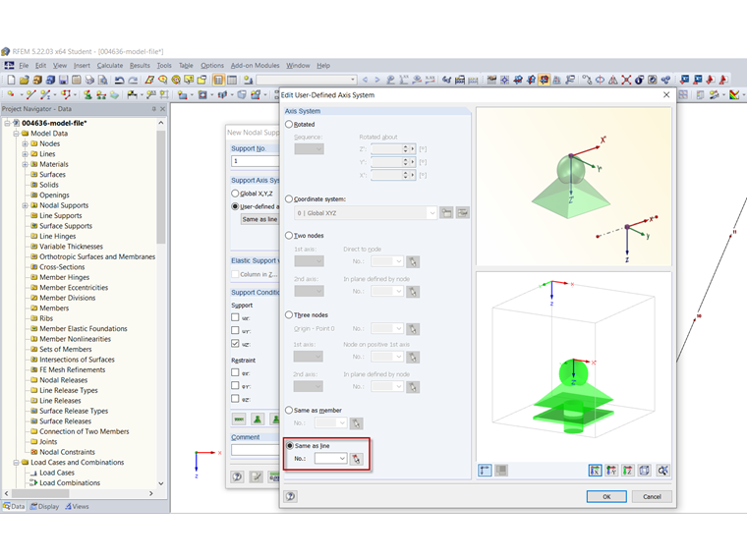Screen dimensions: 747x560
Task: Select the Coordinate system radio option
Action: pos(289,199)
